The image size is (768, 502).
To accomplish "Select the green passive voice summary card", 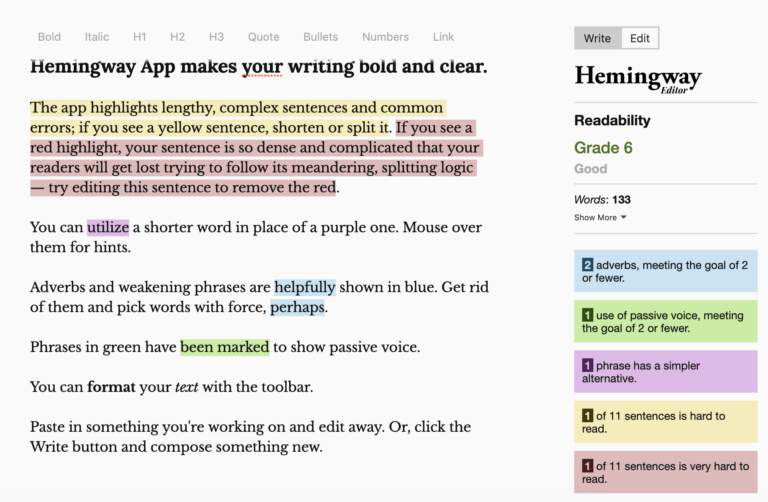I will point(666,322).
